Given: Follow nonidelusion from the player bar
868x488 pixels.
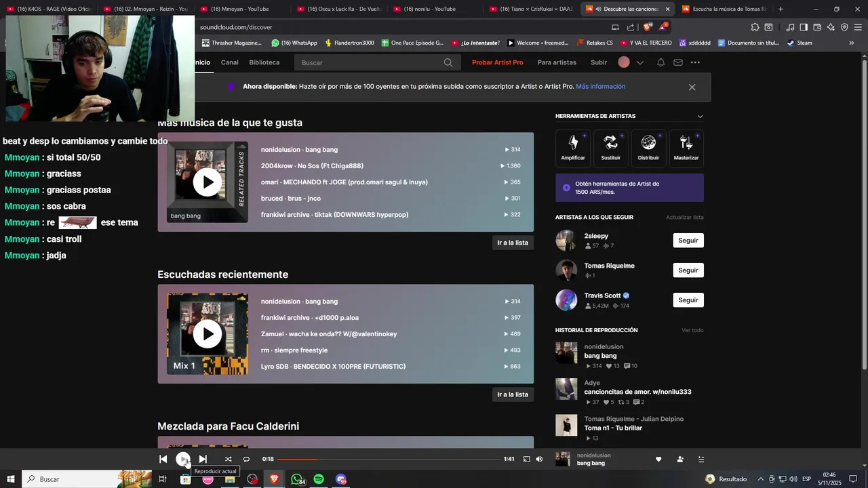Looking at the screenshot, I should pos(680,459).
